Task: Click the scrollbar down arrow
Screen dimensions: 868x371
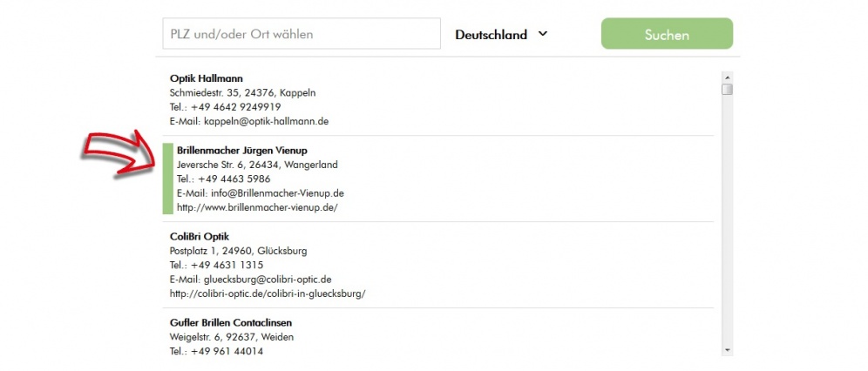Action: click(728, 350)
